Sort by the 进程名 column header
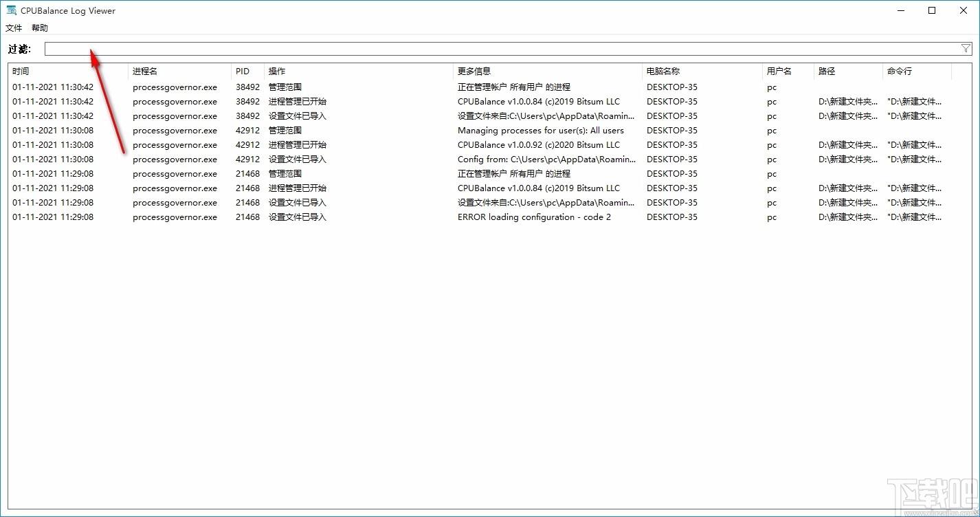 pos(180,71)
